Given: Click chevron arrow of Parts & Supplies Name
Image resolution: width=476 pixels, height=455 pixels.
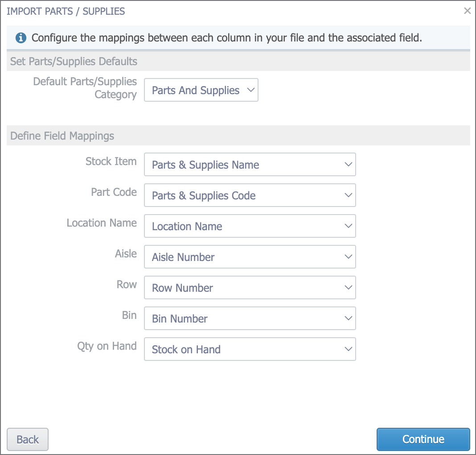Looking at the screenshot, I should (x=348, y=164).
